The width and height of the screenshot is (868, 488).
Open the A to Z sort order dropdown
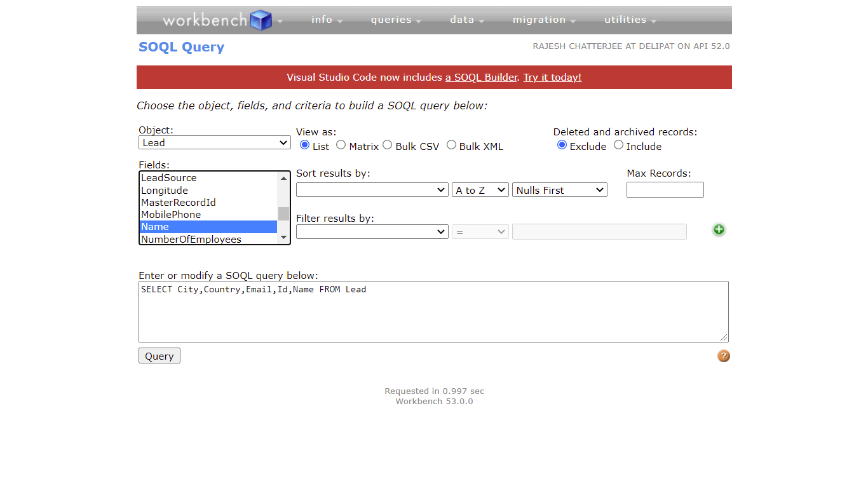(x=480, y=190)
